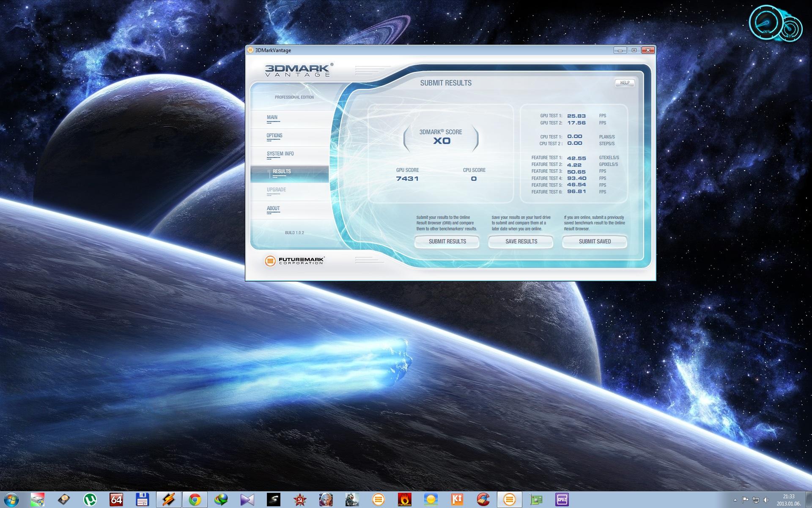Image resolution: width=812 pixels, height=508 pixels.
Task: Launch the red 64 taskbar icon
Action: [116, 500]
